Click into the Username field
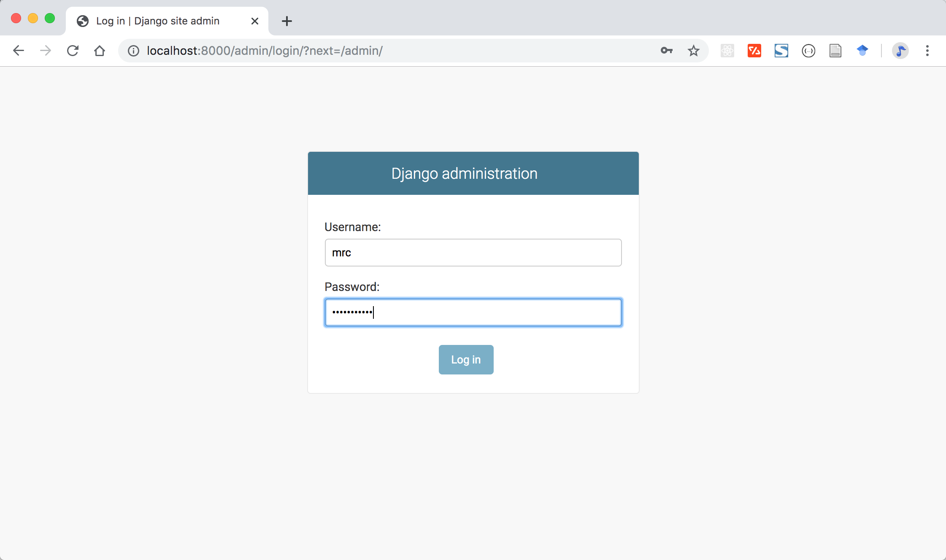Screen dimensions: 946x560 pos(473,253)
